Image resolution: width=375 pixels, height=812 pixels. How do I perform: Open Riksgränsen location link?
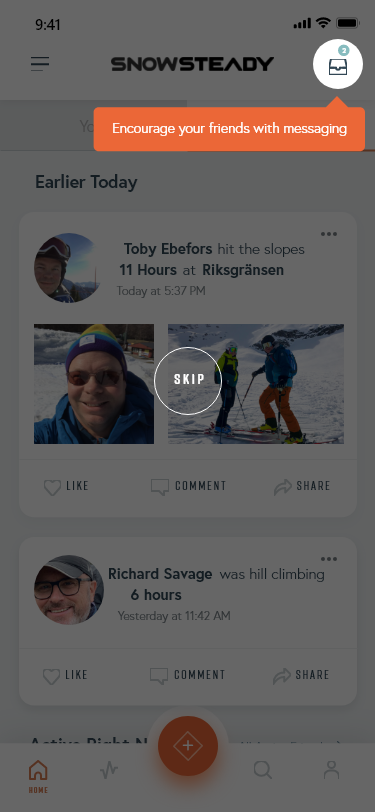coord(243,270)
